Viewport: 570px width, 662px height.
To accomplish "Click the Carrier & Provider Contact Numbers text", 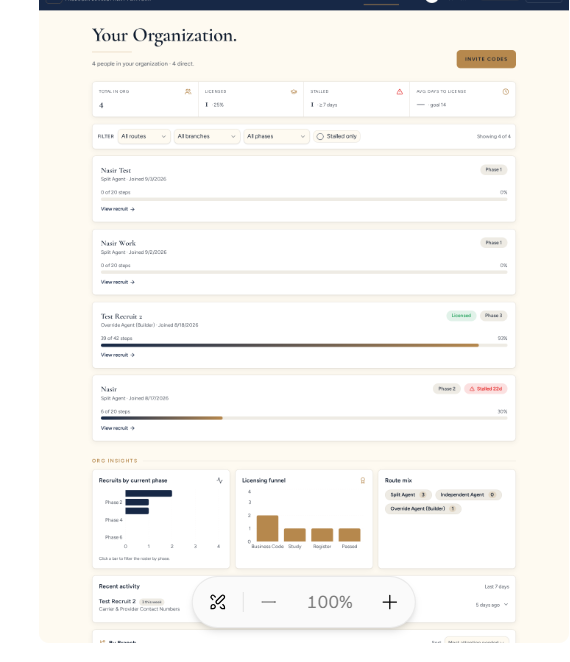I will pos(139,609).
